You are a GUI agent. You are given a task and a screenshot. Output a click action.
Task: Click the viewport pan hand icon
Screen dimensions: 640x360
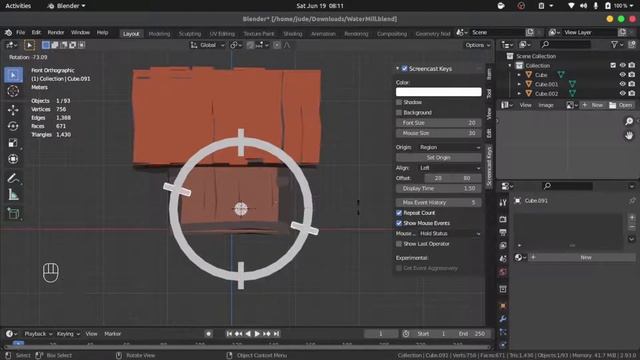tap(629, 136)
